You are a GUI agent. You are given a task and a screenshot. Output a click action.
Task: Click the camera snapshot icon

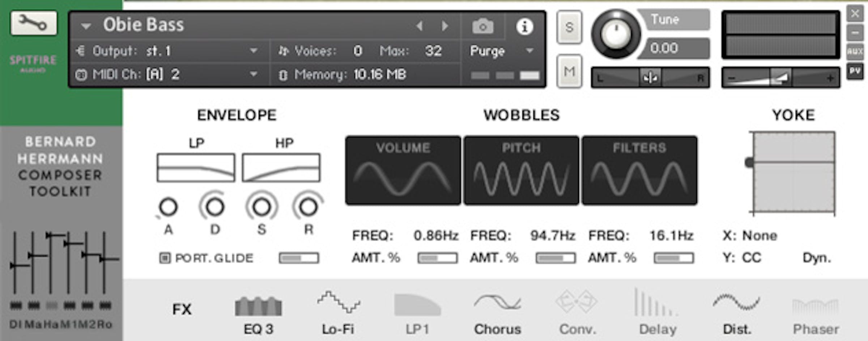482,26
